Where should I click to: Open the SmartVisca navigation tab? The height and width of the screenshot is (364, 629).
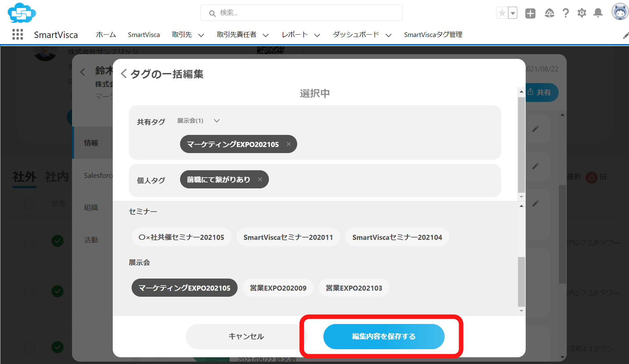tap(144, 35)
